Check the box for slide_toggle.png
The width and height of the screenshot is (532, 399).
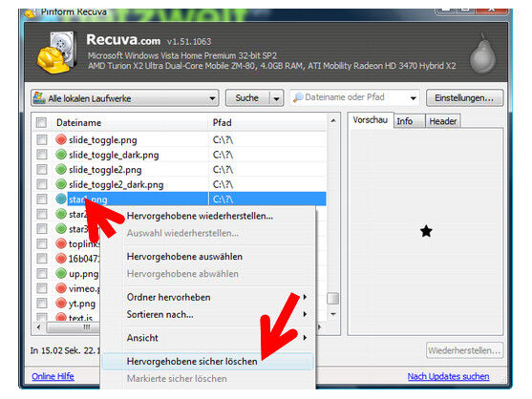tap(42, 139)
